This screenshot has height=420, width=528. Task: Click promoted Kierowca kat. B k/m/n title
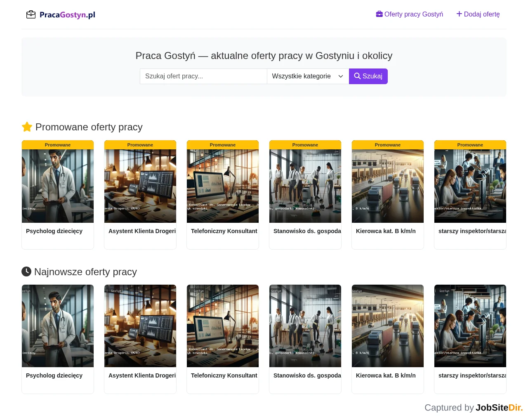click(386, 231)
